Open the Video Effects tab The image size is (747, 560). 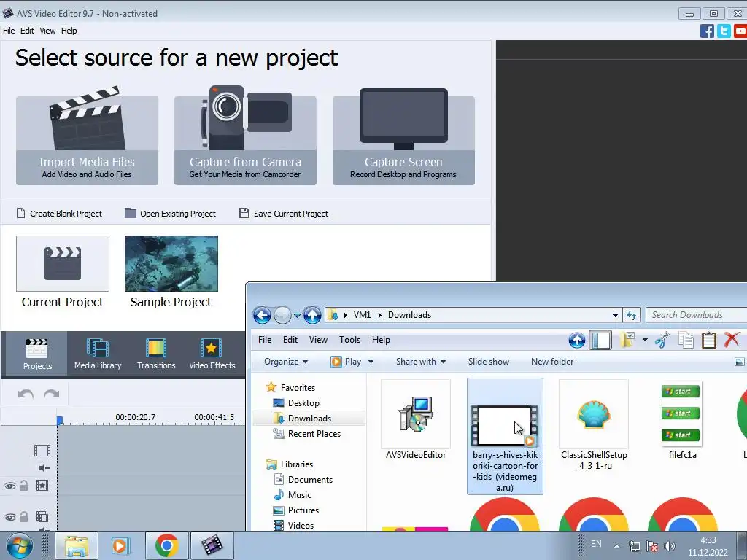212,354
